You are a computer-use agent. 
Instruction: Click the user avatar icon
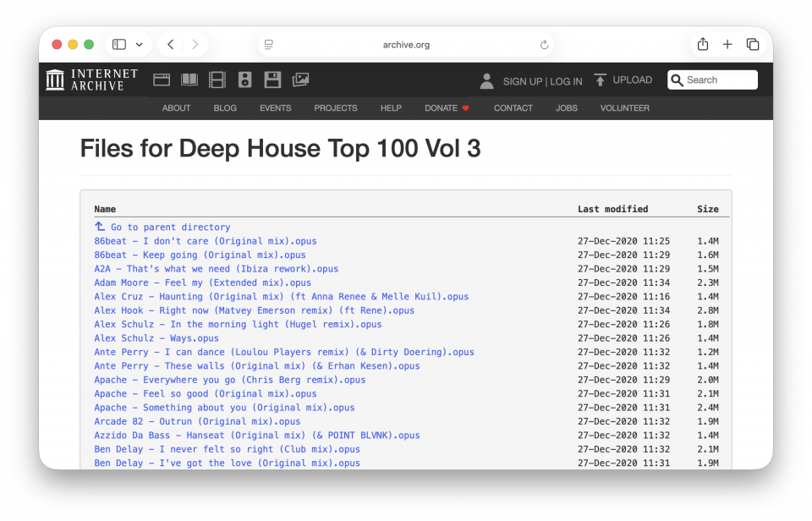click(486, 81)
